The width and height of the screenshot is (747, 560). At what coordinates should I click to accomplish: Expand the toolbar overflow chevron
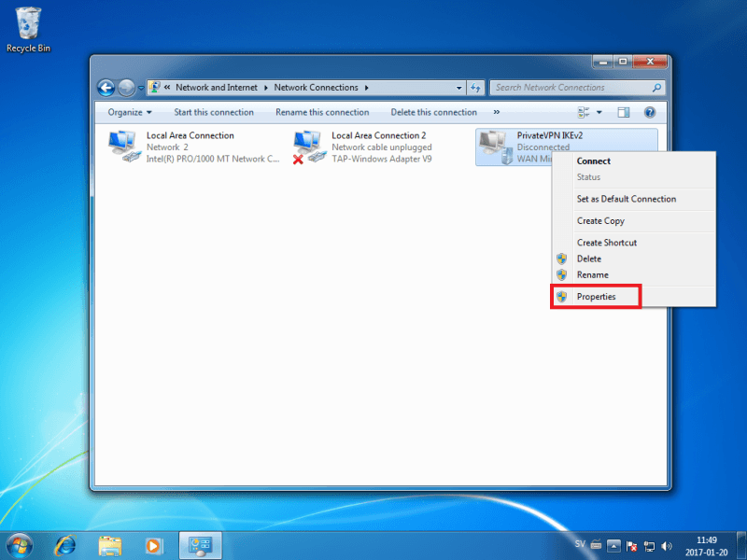point(496,112)
